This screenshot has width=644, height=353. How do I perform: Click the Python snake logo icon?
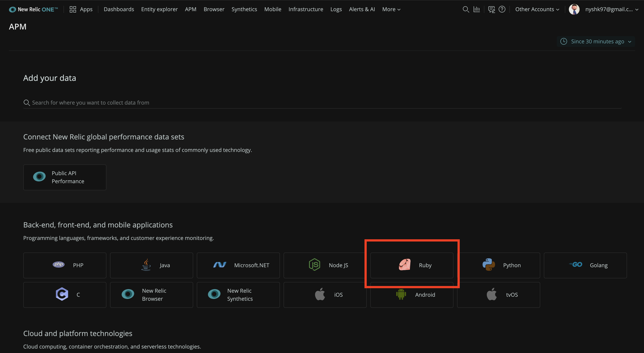489,265
